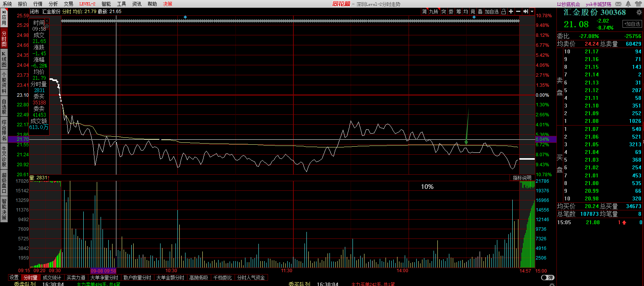644x286 pixels.
Task: Toggle the 弹 switch at bottom right
Action: (547, 278)
